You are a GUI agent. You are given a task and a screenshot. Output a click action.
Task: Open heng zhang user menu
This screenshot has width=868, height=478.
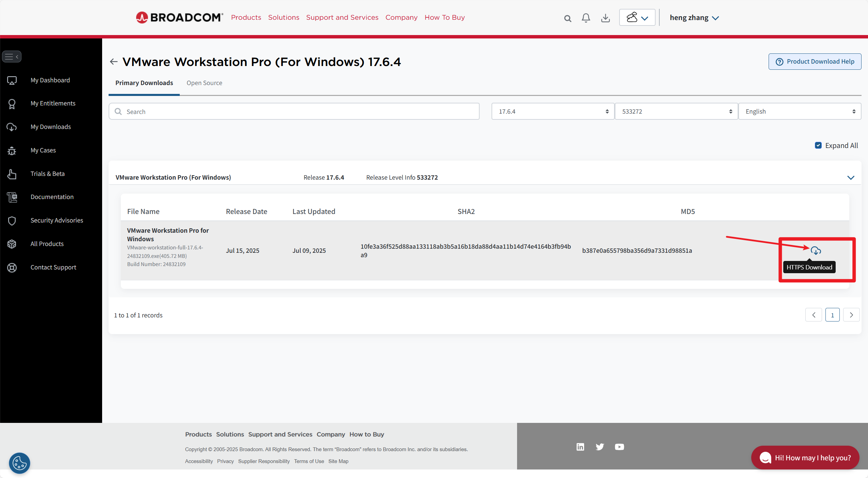694,18
